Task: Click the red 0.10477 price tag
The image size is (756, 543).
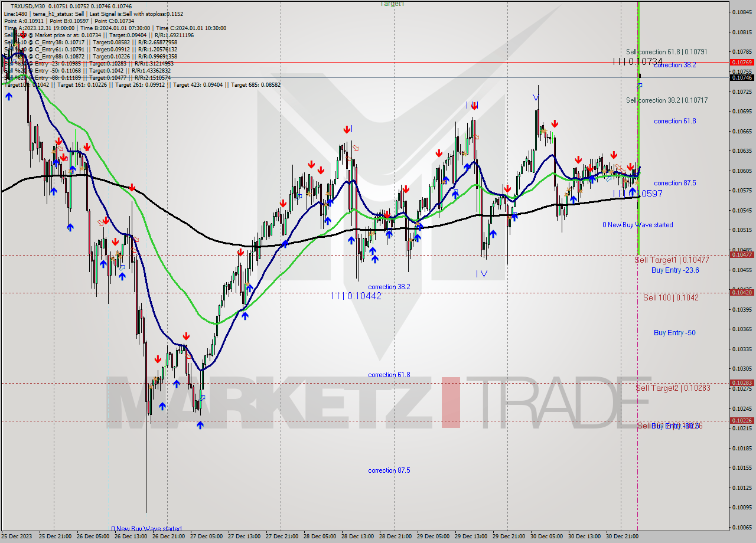Action: point(742,255)
